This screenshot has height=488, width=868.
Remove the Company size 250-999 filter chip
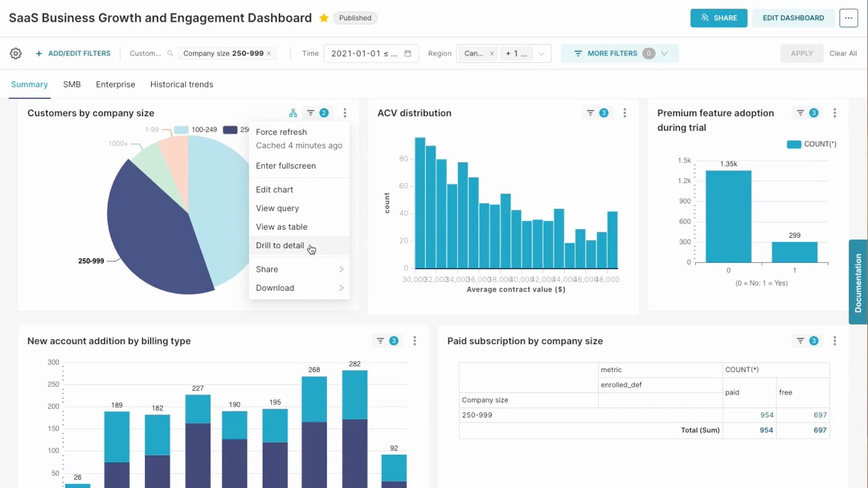(x=269, y=52)
